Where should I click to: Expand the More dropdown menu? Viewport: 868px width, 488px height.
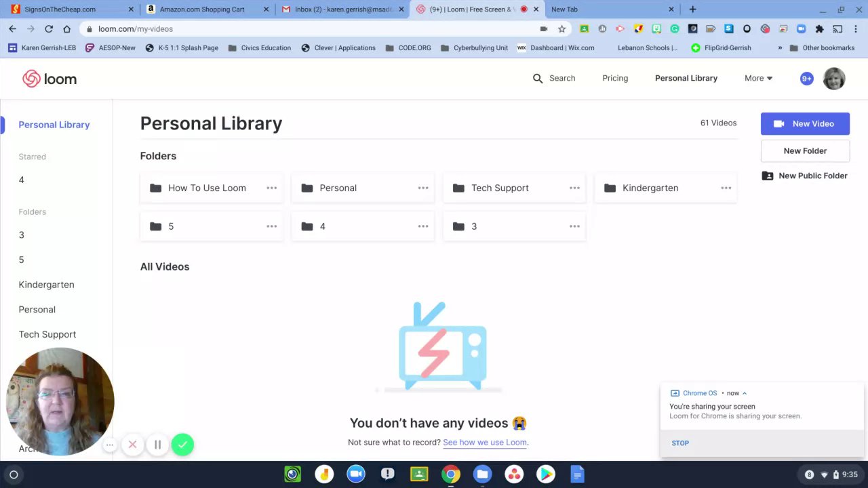pyautogui.click(x=758, y=78)
